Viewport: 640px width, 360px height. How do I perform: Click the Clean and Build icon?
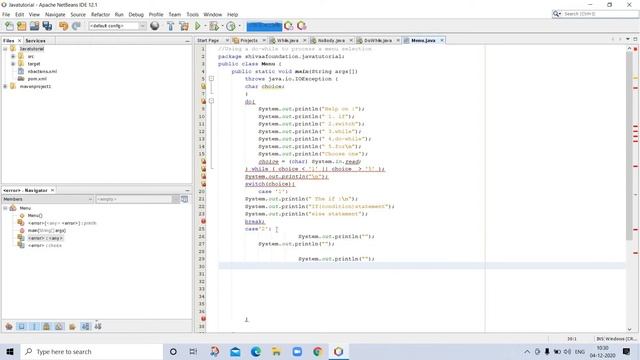184,26
